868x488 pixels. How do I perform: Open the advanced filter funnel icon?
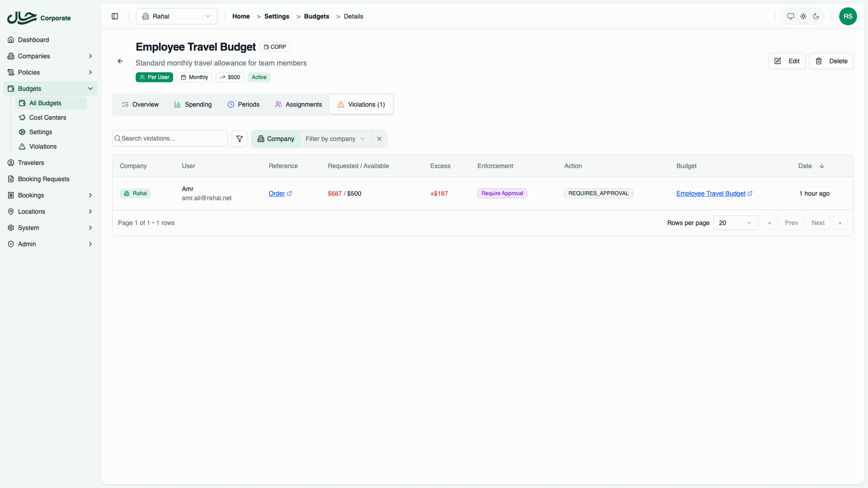tap(240, 139)
